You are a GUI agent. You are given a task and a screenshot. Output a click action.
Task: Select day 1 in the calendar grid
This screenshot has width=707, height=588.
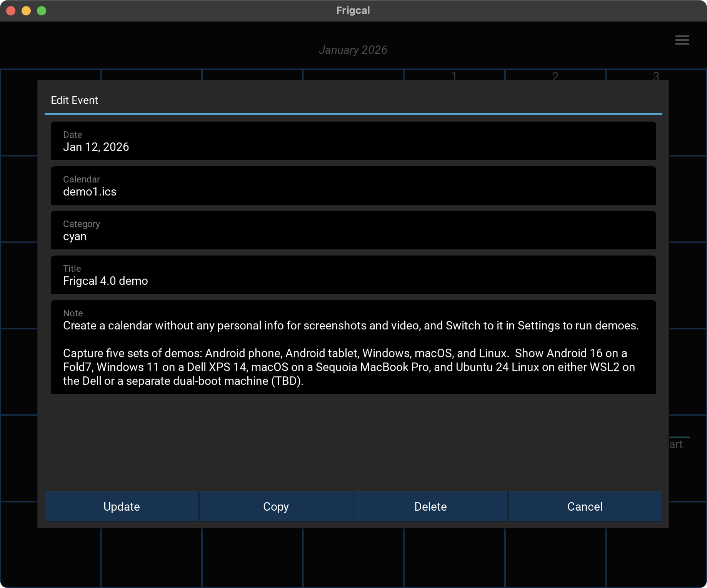click(454, 76)
